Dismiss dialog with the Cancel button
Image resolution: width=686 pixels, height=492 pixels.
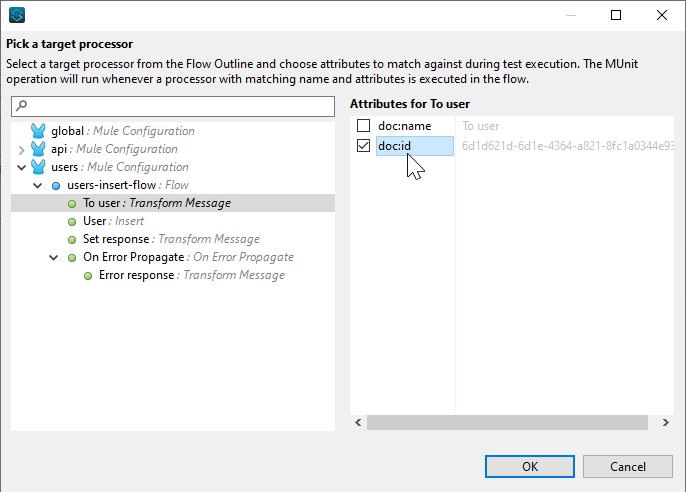[628, 467]
